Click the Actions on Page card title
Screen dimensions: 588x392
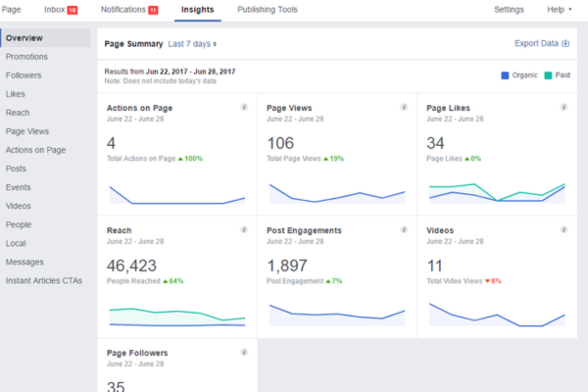tap(139, 108)
